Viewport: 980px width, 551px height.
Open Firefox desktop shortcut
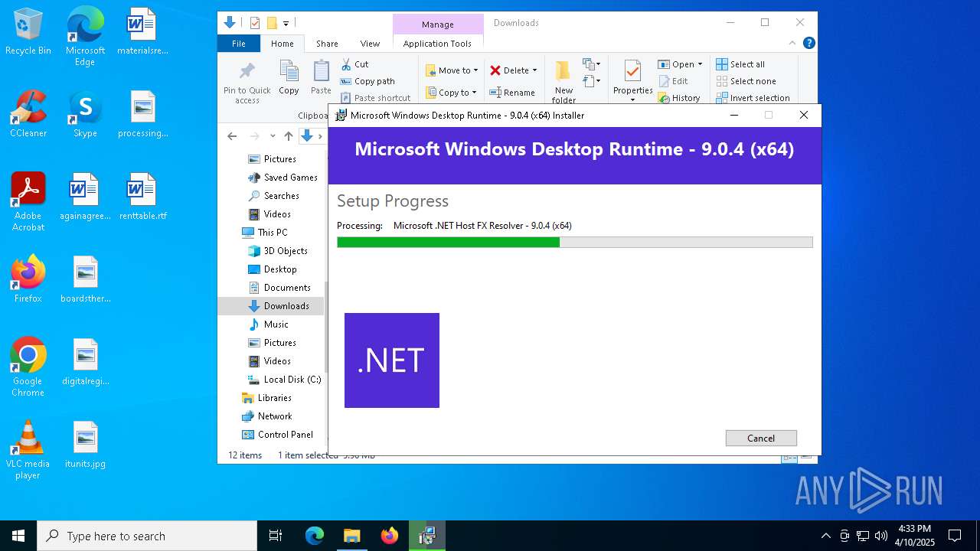[28, 279]
